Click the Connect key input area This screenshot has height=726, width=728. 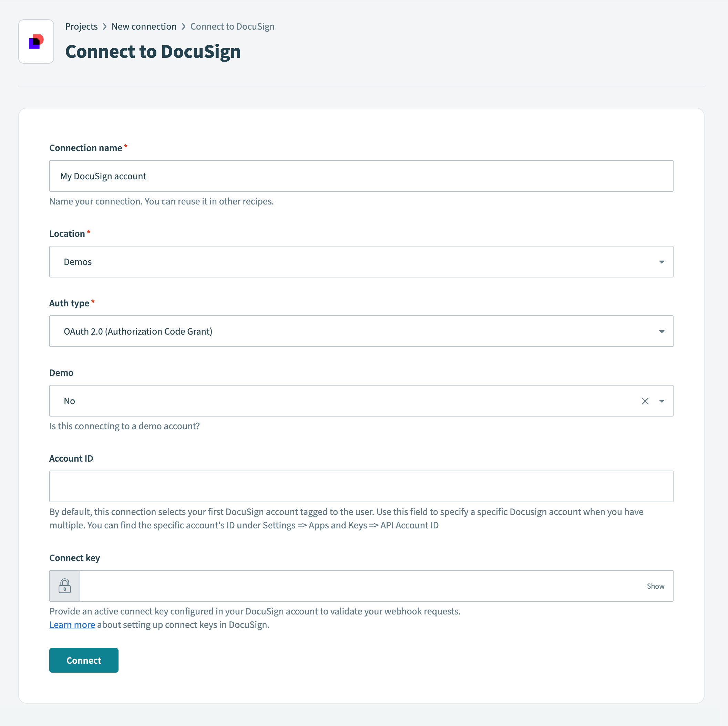[x=339, y=586]
